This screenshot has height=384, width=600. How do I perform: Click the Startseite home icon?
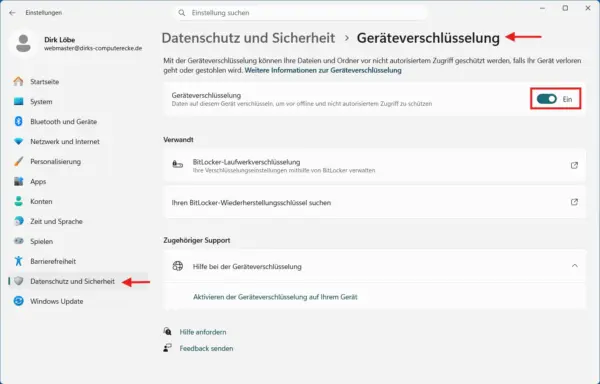coord(18,81)
